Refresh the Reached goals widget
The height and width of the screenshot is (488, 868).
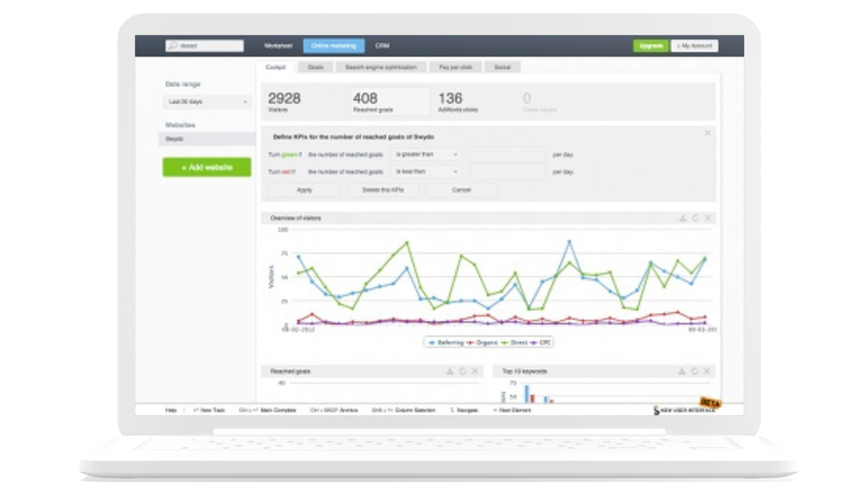click(x=462, y=371)
